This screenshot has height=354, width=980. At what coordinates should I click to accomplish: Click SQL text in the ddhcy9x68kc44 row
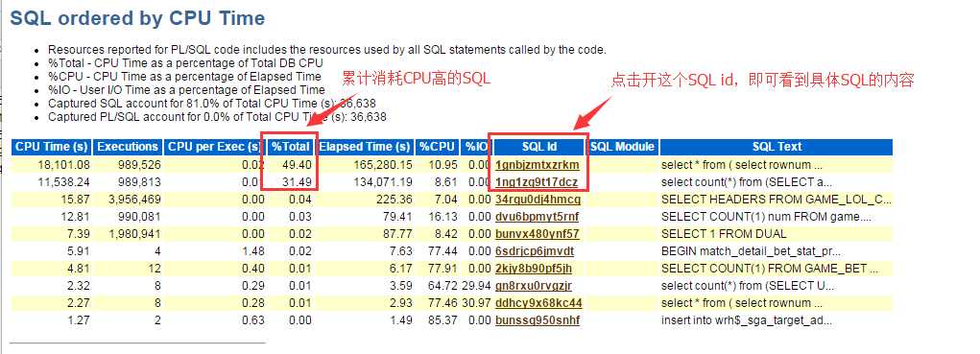pyautogui.click(x=742, y=303)
